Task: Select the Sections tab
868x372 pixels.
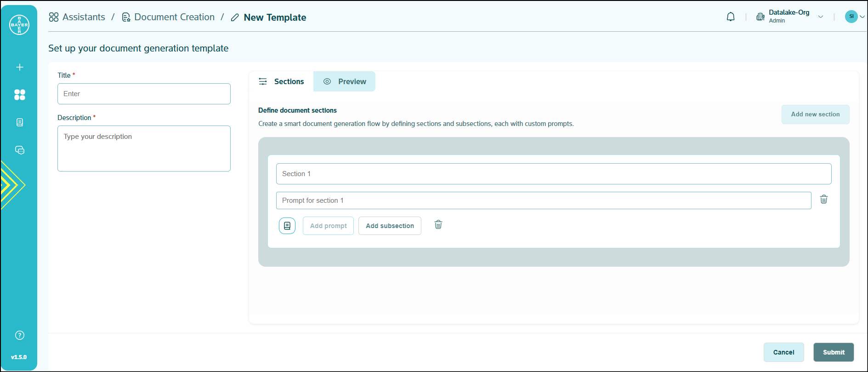Action: [281, 81]
